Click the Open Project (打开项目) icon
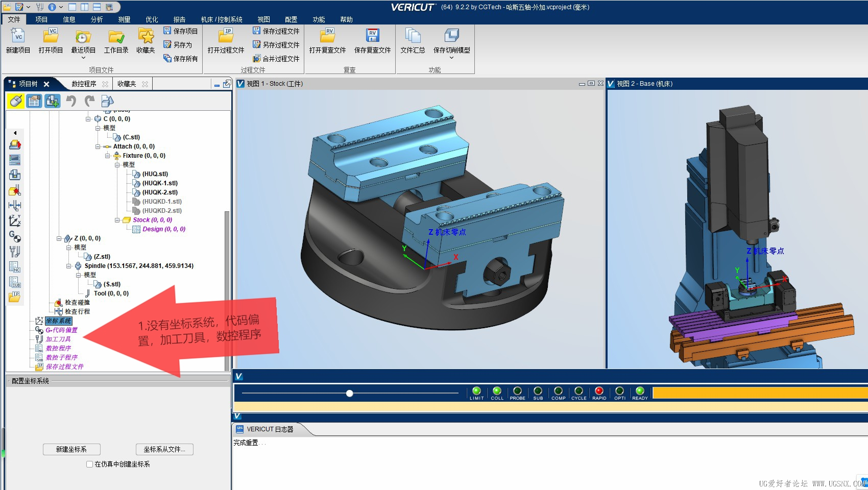The width and height of the screenshot is (868, 490). tap(51, 36)
